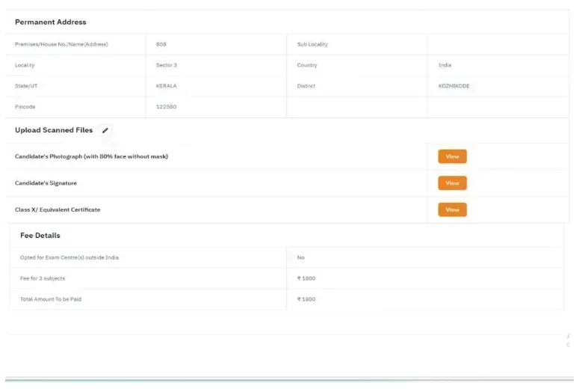588x389 pixels.
Task: Click the Sub Locality label
Action: (x=312, y=44)
